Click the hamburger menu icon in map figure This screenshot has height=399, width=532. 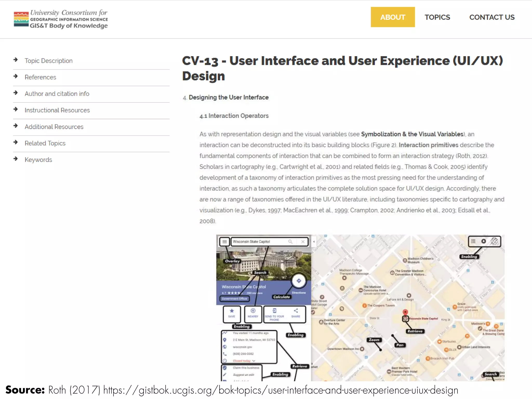pos(224,242)
